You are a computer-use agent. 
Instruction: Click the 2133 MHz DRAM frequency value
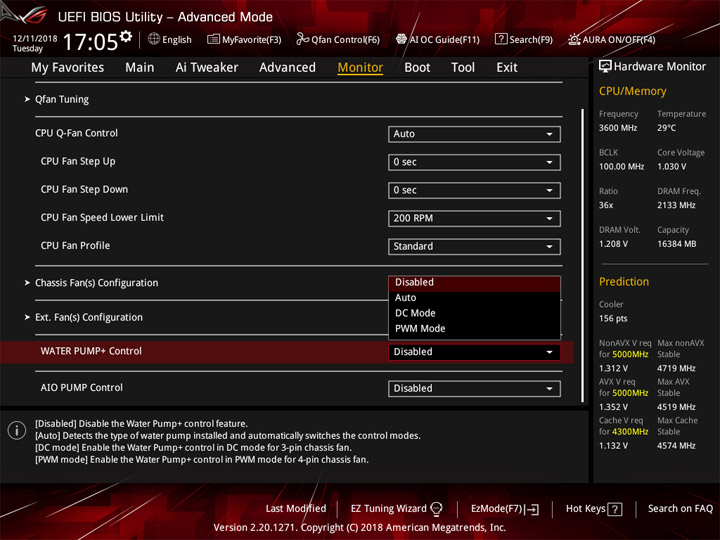coord(676,205)
